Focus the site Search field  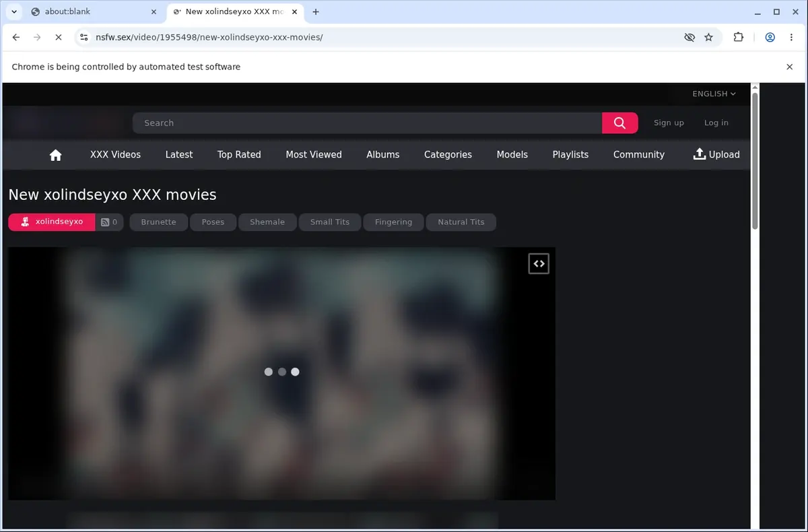(x=367, y=123)
